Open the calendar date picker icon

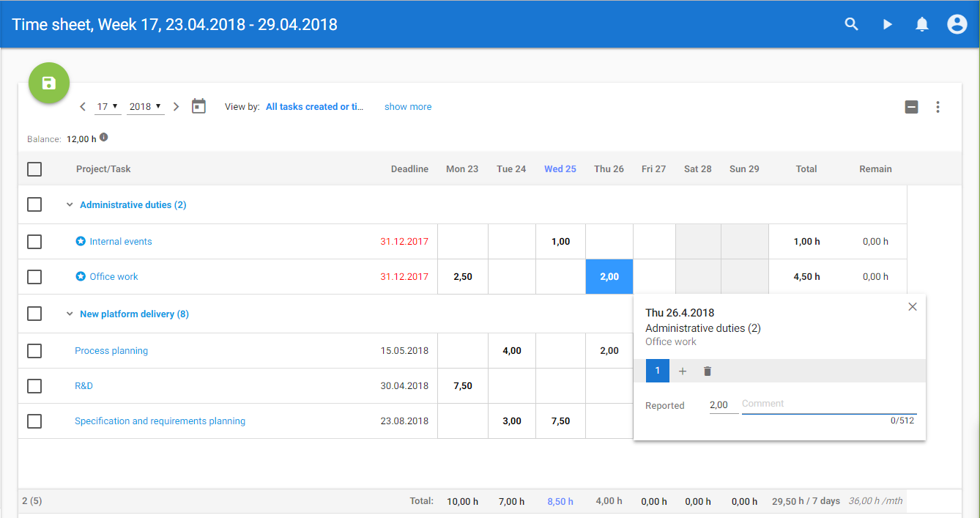[x=198, y=106]
